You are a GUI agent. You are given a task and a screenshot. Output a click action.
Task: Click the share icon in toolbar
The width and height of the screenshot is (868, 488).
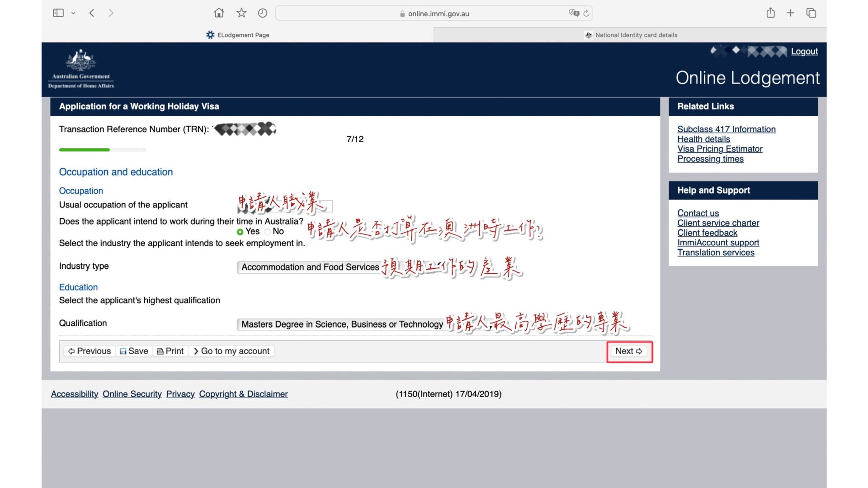(x=771, y=13)
